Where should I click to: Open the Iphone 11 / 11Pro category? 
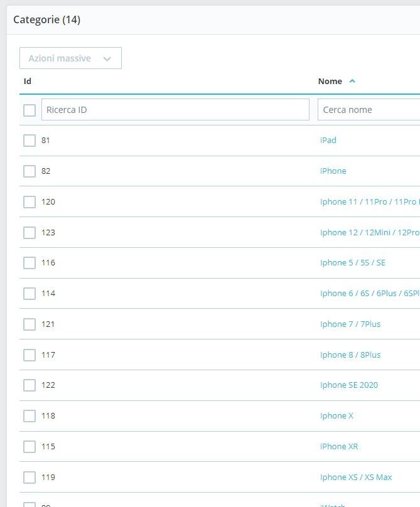pos(370,202)
